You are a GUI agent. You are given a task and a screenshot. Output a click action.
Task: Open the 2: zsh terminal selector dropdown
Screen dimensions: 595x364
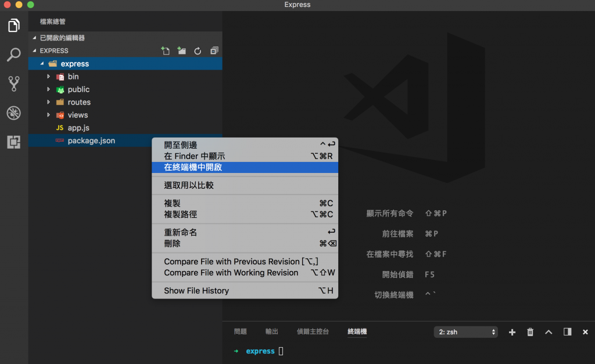465,332
